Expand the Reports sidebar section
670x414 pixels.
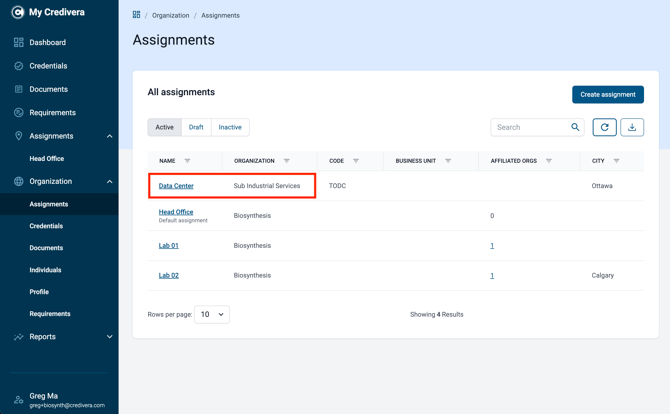(x=109, y=337)
